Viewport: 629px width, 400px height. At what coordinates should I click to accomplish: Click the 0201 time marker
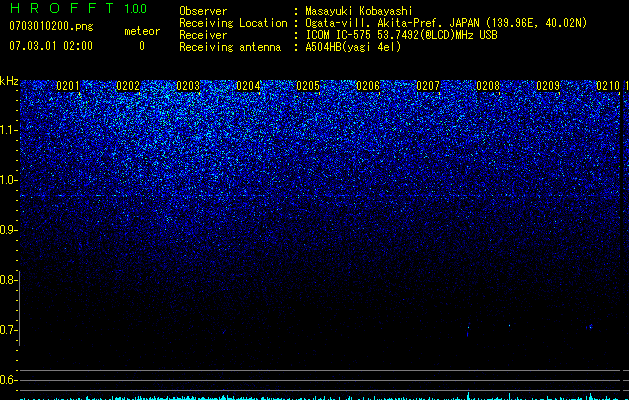point(68,86)
